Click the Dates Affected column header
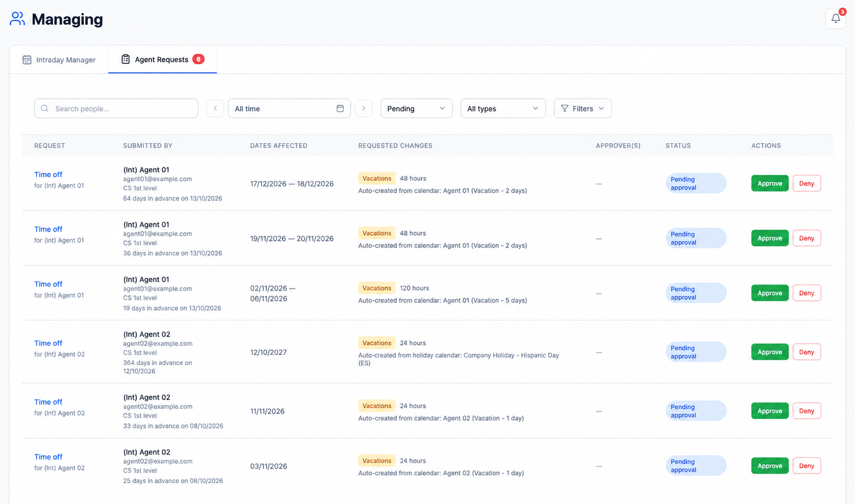Screen dimensions: 855x504 (279, 145)
